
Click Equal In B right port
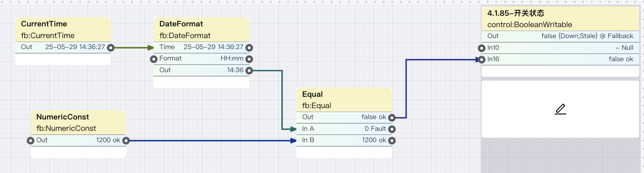click(x=392, y=140)
